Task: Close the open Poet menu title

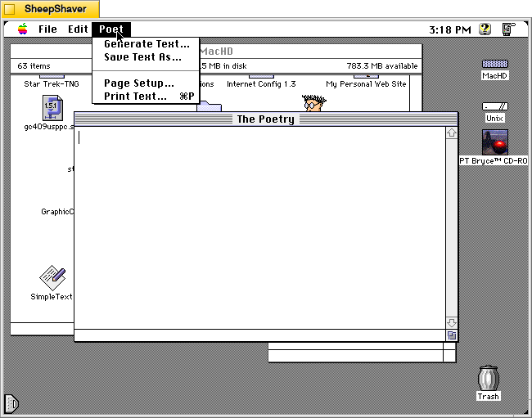Action: pos(111,29)
